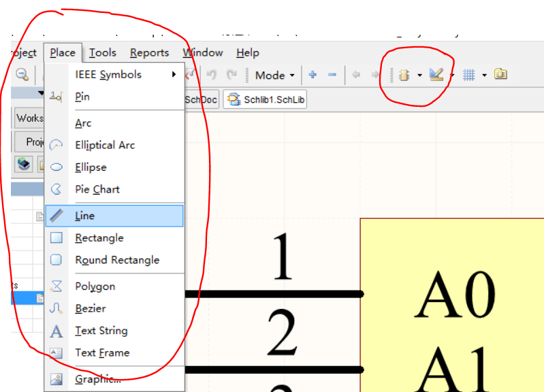Click the Text Frame icon
The width and height of the screenshot is (544, 392).
coord(57,353)
